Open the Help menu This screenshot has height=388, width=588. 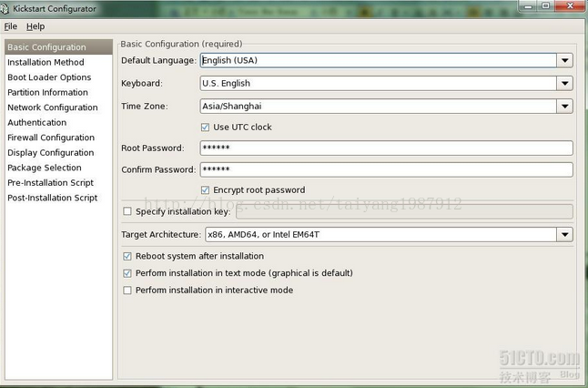click(35, 26)
